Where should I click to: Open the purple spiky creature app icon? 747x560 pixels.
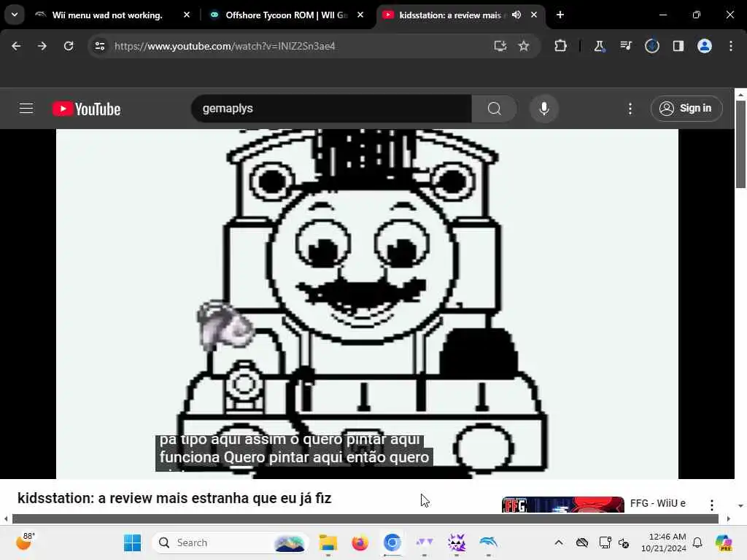coord(457,542)
